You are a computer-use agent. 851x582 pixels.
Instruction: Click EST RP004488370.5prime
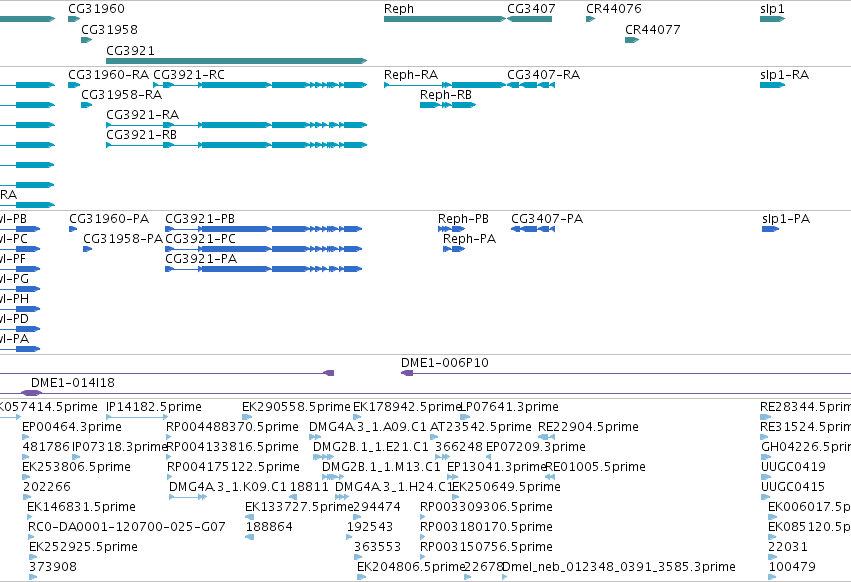click(x=169, y=437)
